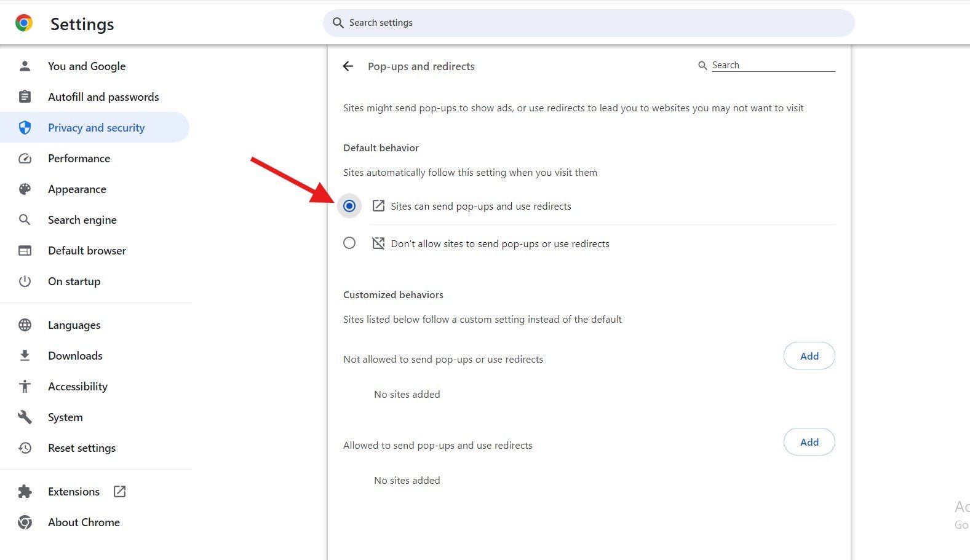Click the Chrome logo icon
This screenshot has height=560, width=970.
(x=24, y=23)
